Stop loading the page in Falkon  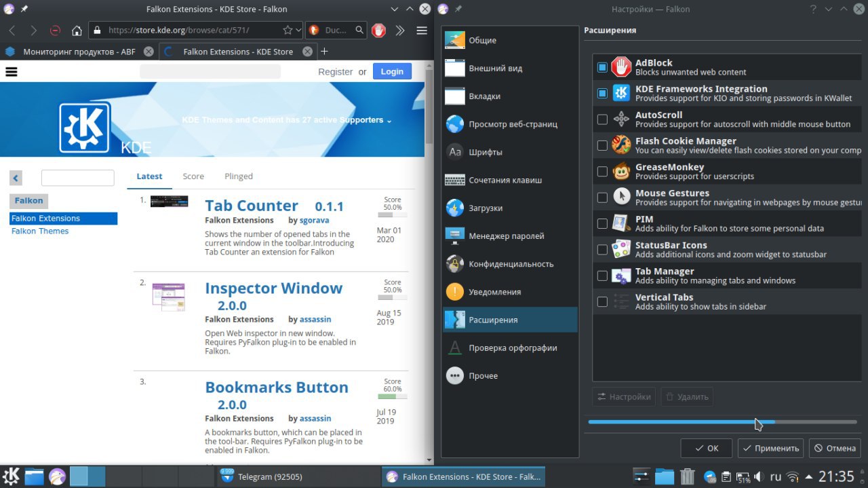(55, 31)
